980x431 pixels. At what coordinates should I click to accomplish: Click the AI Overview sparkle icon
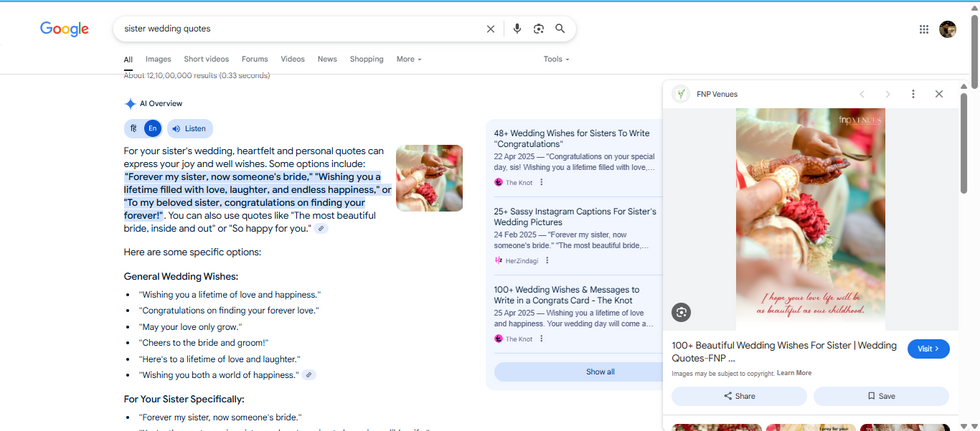(x=130, y=104)
